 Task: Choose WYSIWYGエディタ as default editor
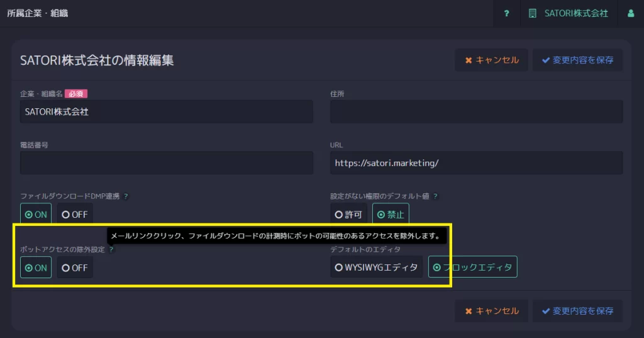(376, 268)
